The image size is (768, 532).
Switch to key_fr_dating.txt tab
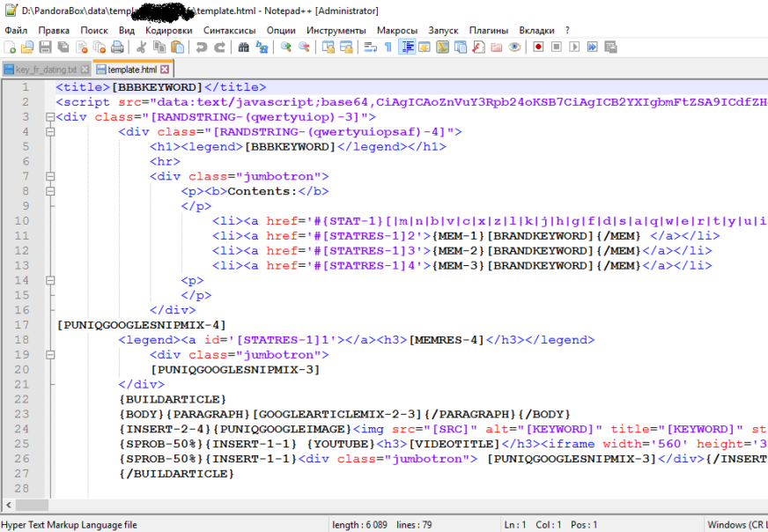click(47, 70)
